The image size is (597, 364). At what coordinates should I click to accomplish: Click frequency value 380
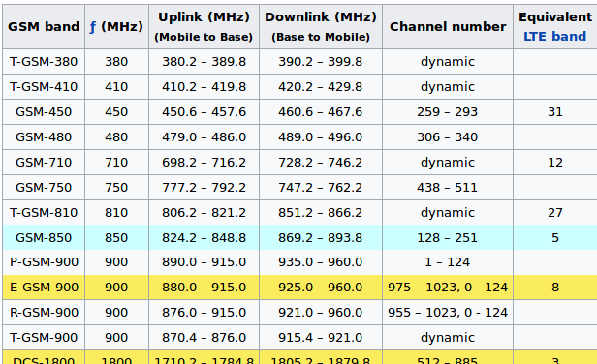(116, 62)
